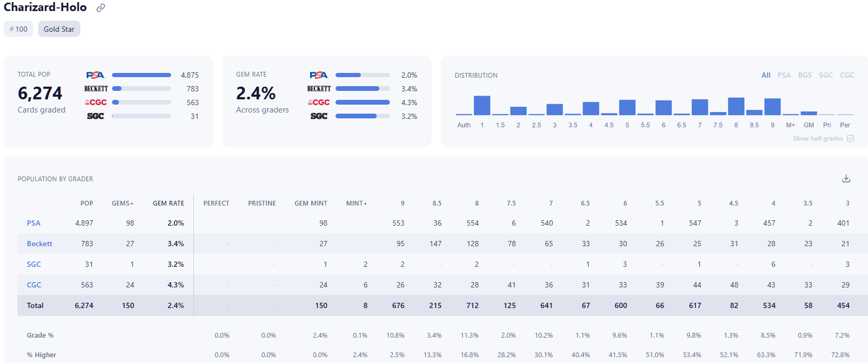
Task: Click the Gold Star tag
Action: [59, 29]
